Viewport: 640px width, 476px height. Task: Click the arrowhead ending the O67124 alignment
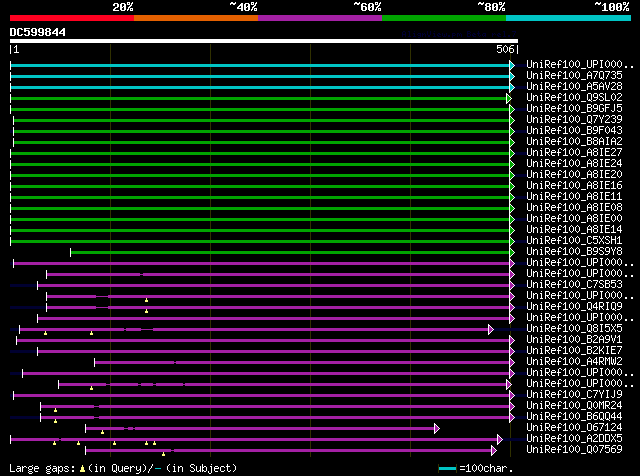point(437,428)
